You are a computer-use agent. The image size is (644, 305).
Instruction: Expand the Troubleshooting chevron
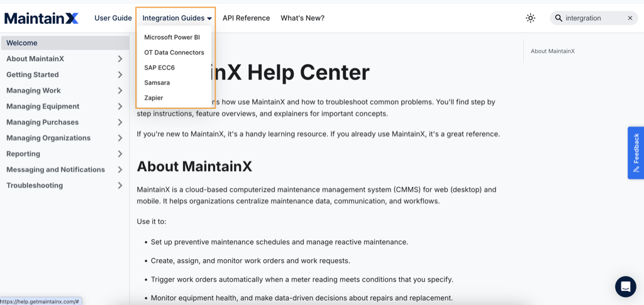click(x=120, y=186)
